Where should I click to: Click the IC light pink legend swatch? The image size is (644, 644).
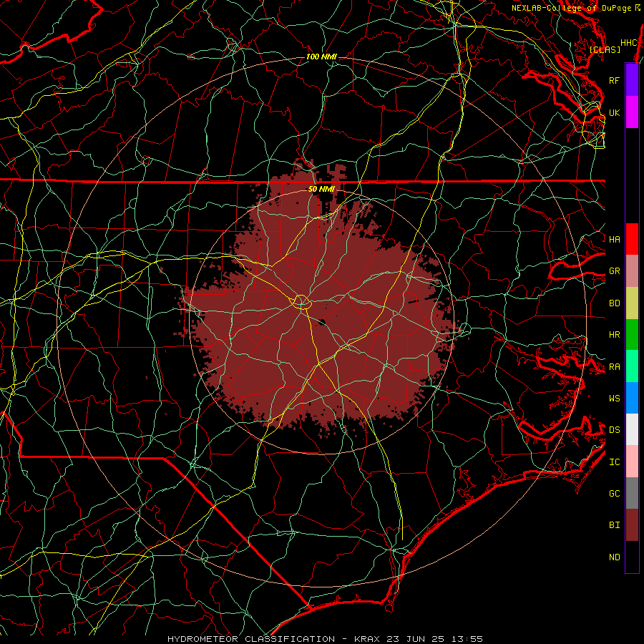tap(632, 462)
